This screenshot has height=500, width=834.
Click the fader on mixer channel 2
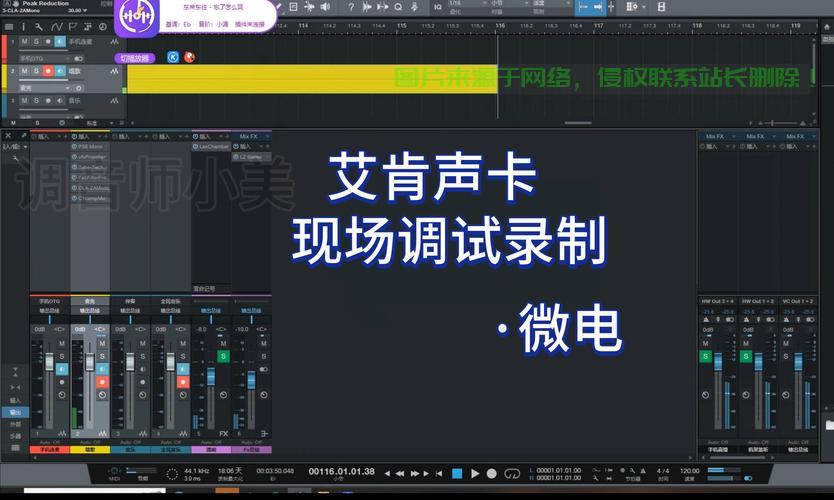tap(90, 362)
